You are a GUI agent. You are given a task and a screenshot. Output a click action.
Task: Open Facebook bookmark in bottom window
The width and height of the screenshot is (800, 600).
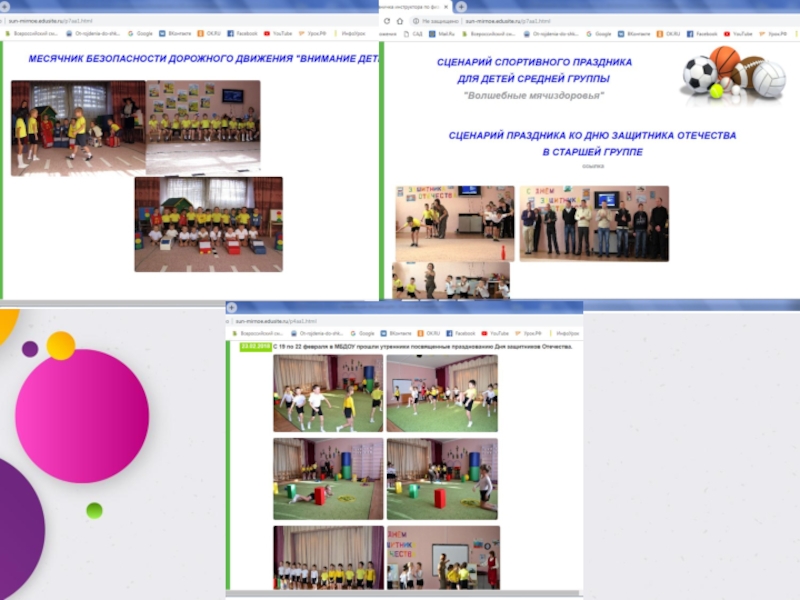coord(461,333)
